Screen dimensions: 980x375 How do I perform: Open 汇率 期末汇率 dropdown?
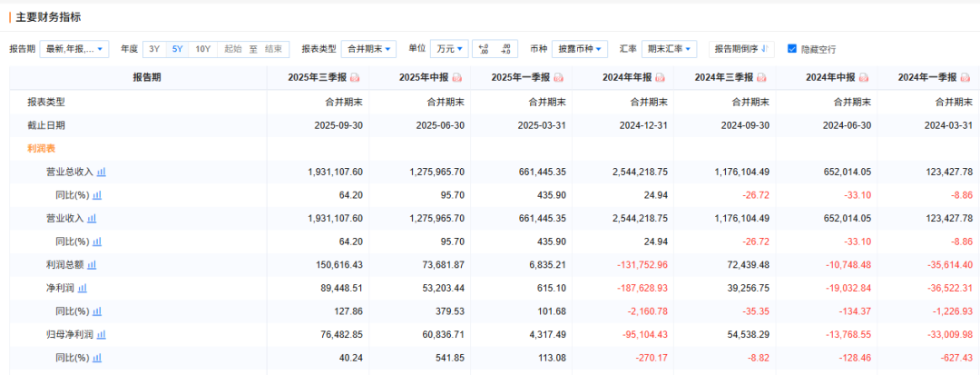pos(669,49)
